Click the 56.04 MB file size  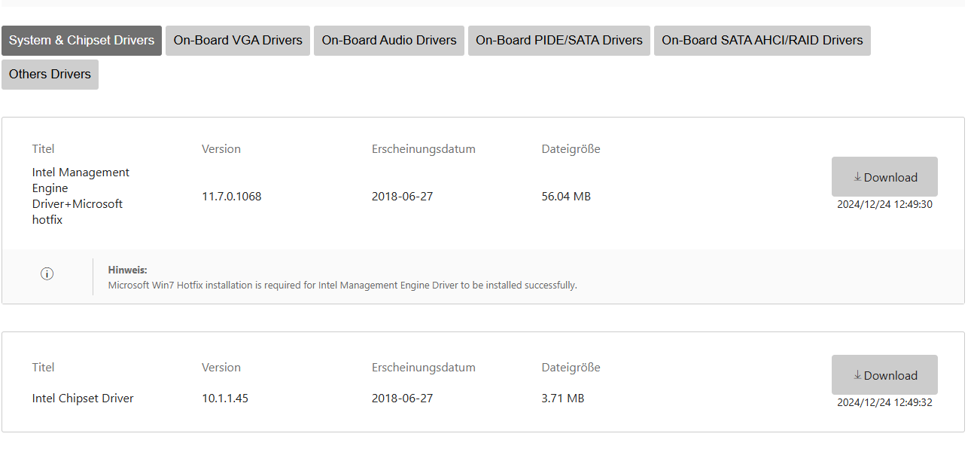pos(566,197)
